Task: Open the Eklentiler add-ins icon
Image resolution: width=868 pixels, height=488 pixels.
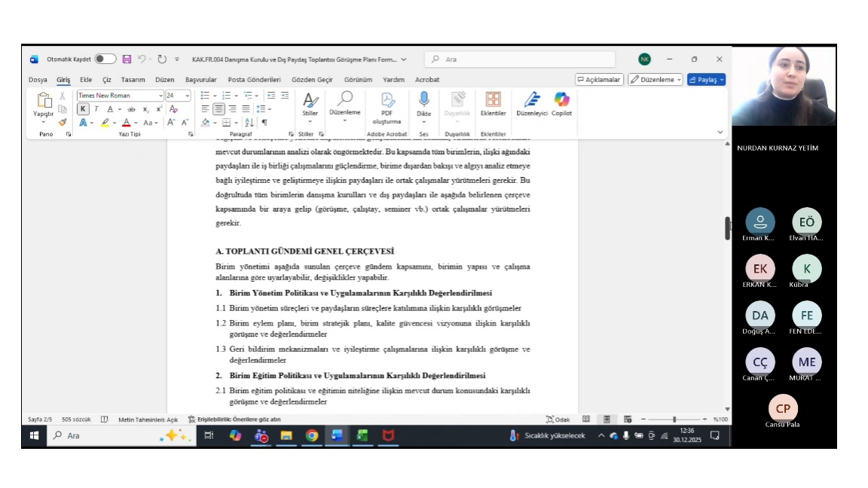Action: (x=493, y=103)
